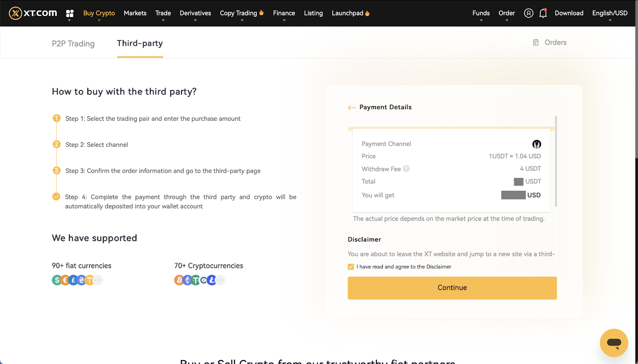Image resolution: width=638 pixels, height=364 pixels.
Task: Expand the Buy Crypto dropdown
Action: [x=99, y=14]
